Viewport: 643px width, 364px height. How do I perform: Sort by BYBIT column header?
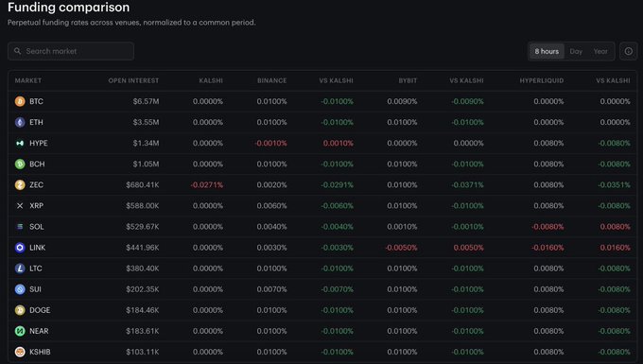click(408, 80)
